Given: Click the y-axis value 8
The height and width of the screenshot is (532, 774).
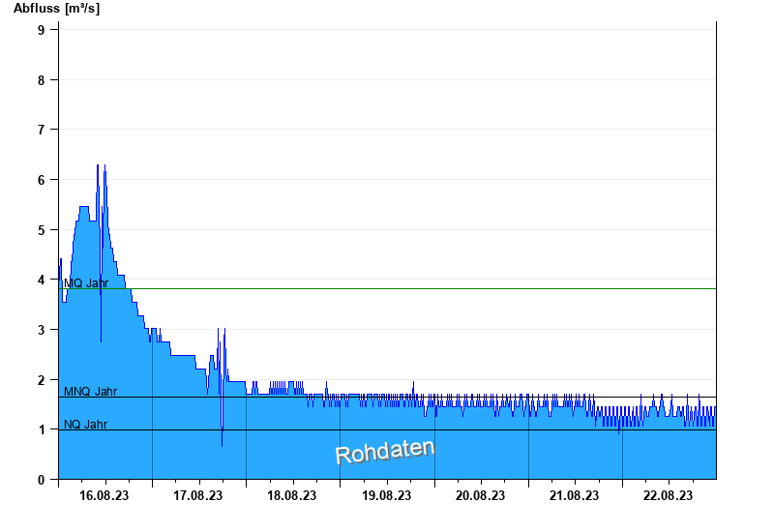Looking at the screenshot, I should pos(42,80).
